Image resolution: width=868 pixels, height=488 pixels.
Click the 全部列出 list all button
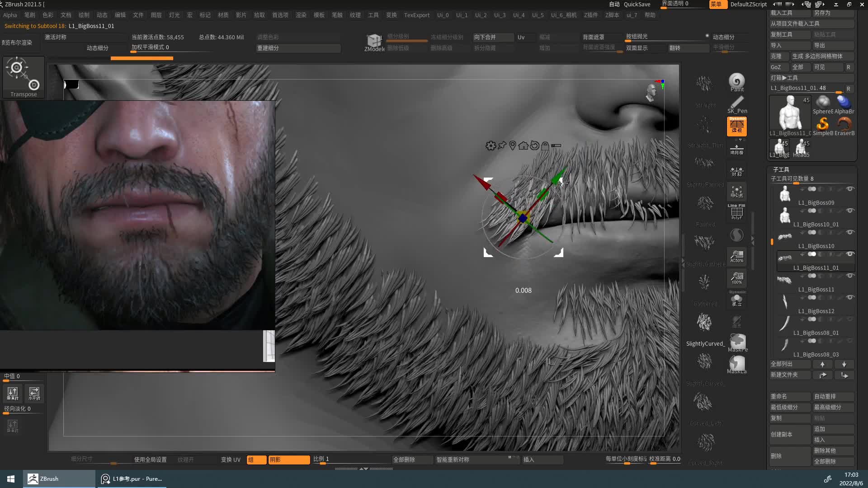point(790,364)
